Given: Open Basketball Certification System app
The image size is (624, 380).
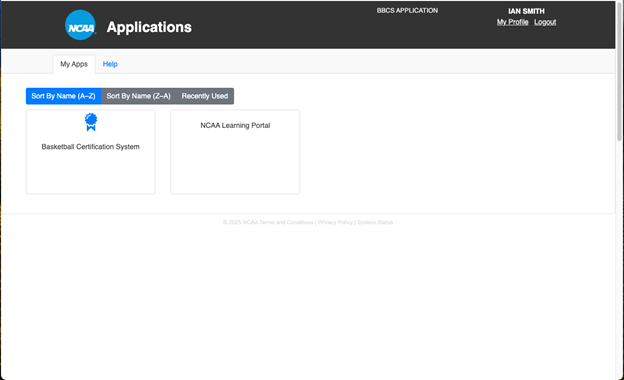Looking at the screenshot, I should coord(91,152).
